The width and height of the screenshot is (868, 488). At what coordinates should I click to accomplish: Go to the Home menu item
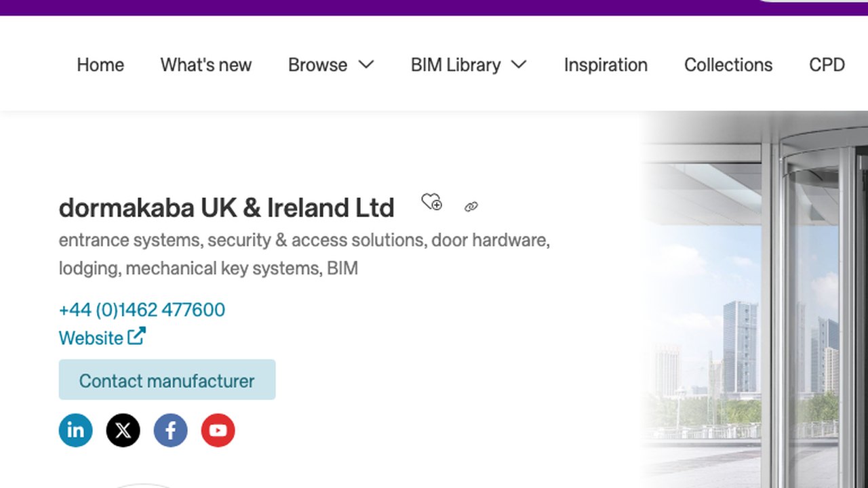click(x=100, y=64)
